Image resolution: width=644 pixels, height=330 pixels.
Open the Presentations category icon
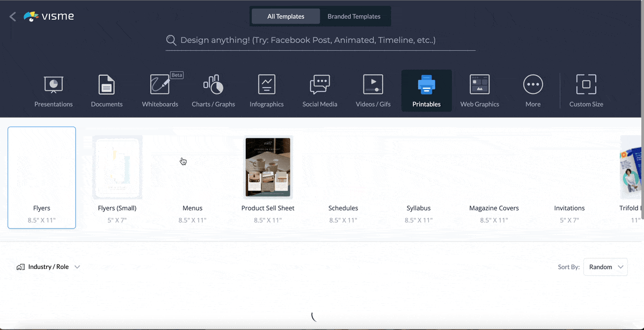tap(53, 85)
